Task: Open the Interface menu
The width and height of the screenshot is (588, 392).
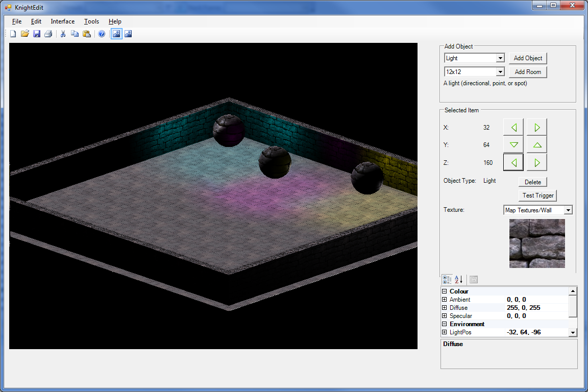Action: 62,21
